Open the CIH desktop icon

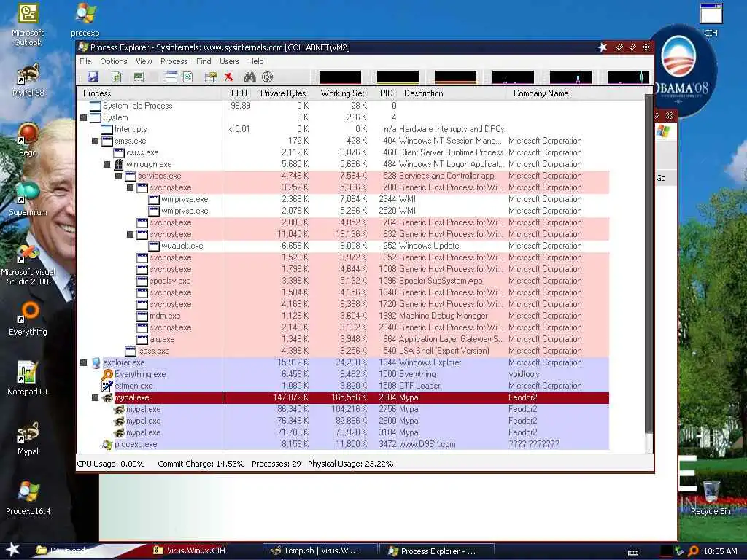tap(711, 20)
